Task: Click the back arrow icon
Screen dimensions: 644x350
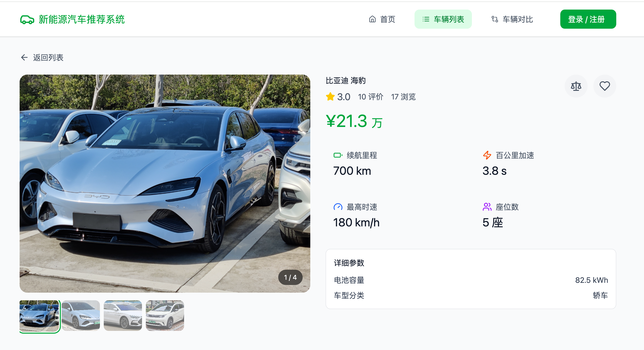Action: click(24, 58)
